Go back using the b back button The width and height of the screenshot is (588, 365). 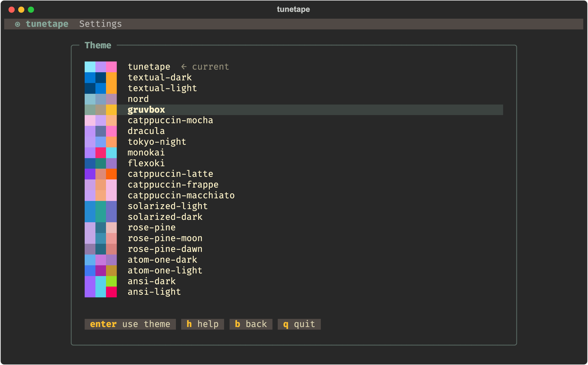[x=251, y=324]
